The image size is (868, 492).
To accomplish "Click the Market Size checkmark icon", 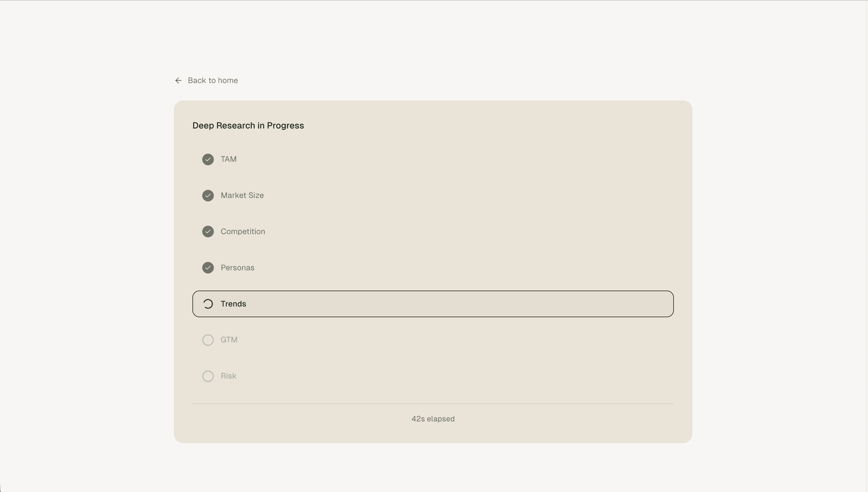I will (x=208, y=196).
